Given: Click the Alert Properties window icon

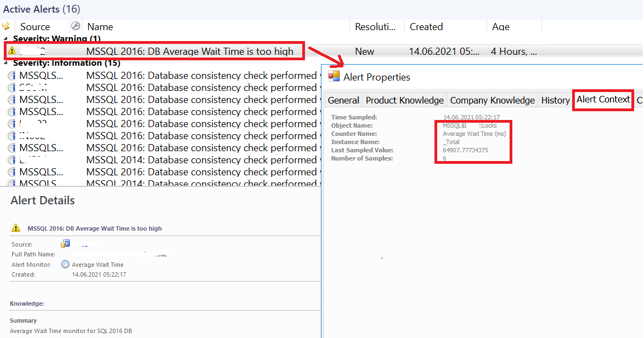Looking at the screenshot, I should pos(334,76).
